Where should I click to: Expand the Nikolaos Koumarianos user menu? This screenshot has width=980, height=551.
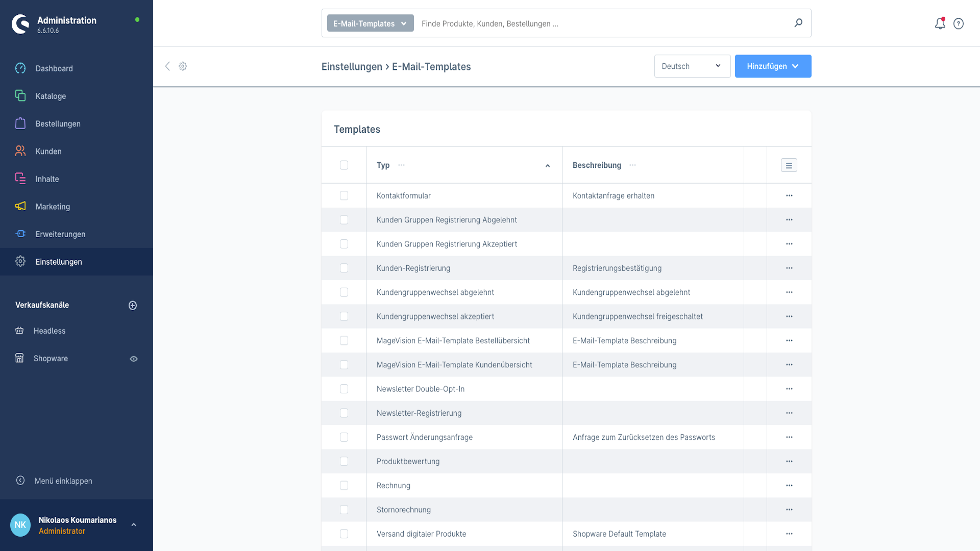pos(134,525)
